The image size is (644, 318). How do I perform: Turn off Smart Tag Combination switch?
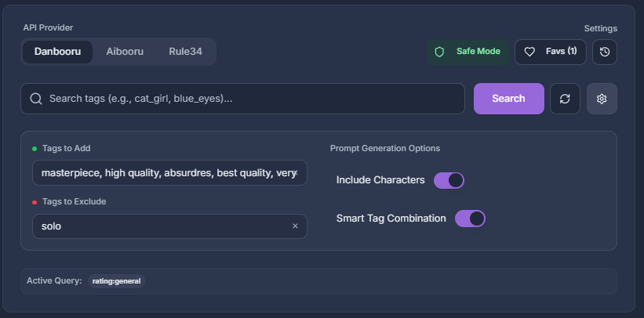click(470, 219)
